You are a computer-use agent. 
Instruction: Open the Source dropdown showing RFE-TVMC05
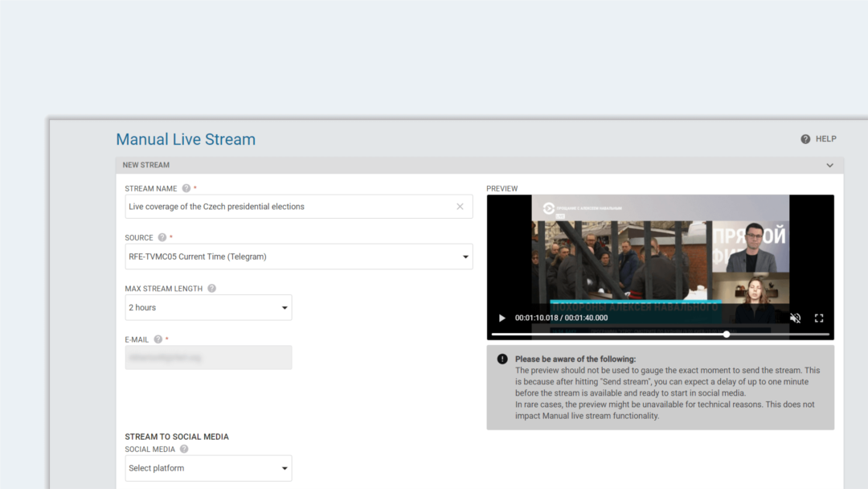point(298,257)
